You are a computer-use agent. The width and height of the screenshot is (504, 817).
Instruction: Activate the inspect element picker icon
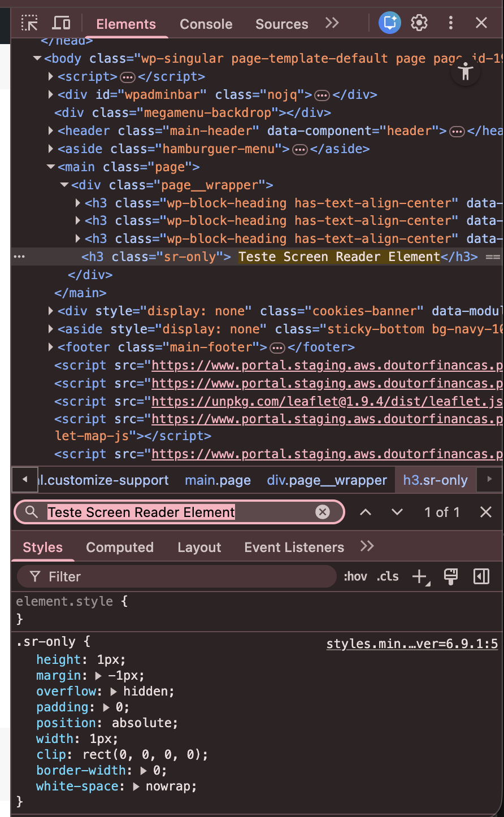point(29,23)
